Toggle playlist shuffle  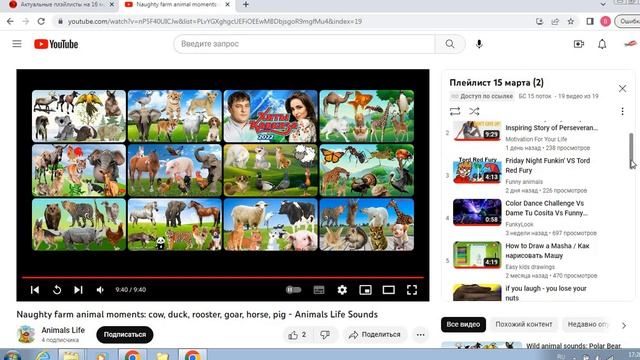coord(474,111)
